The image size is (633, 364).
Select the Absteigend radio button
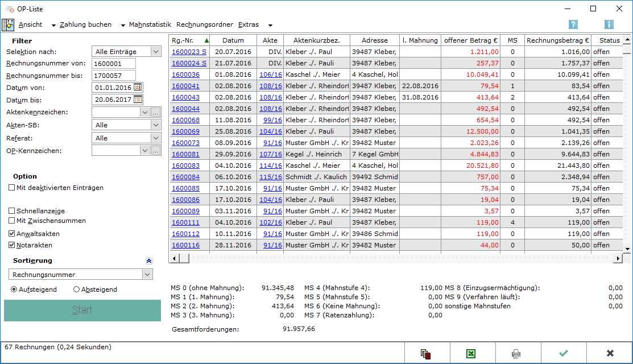click(x=76, y=289)
